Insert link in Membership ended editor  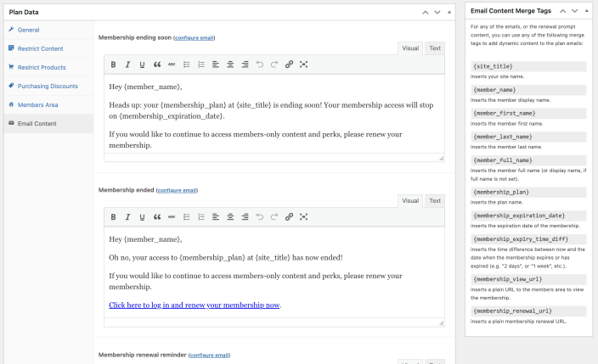coord(289,217)
